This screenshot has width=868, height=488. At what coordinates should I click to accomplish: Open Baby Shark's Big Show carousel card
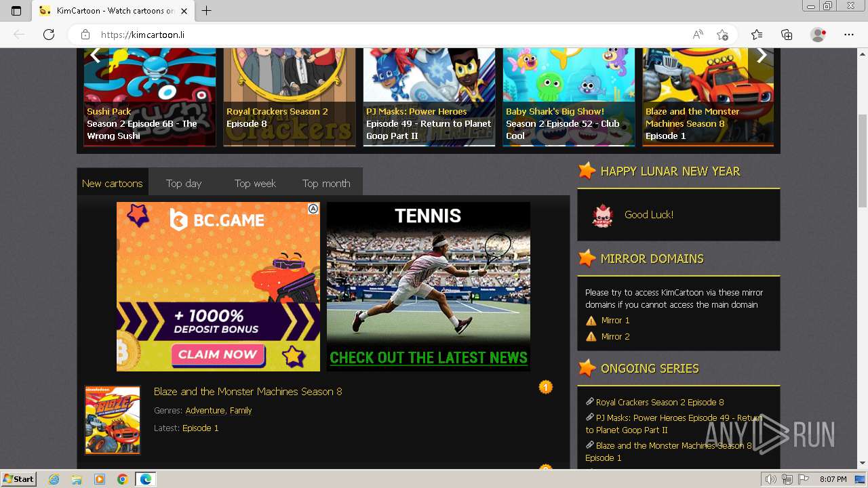(568, 96)
